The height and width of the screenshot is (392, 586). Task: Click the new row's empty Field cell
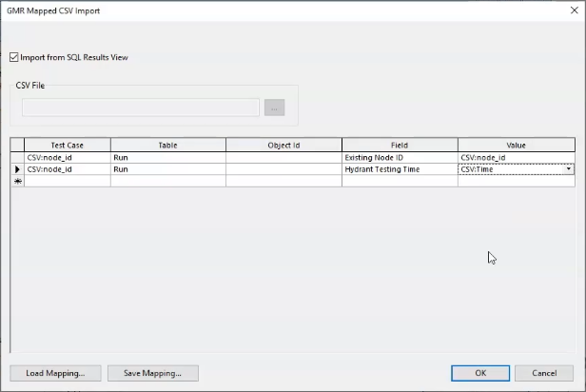click(x=400, y=181)
